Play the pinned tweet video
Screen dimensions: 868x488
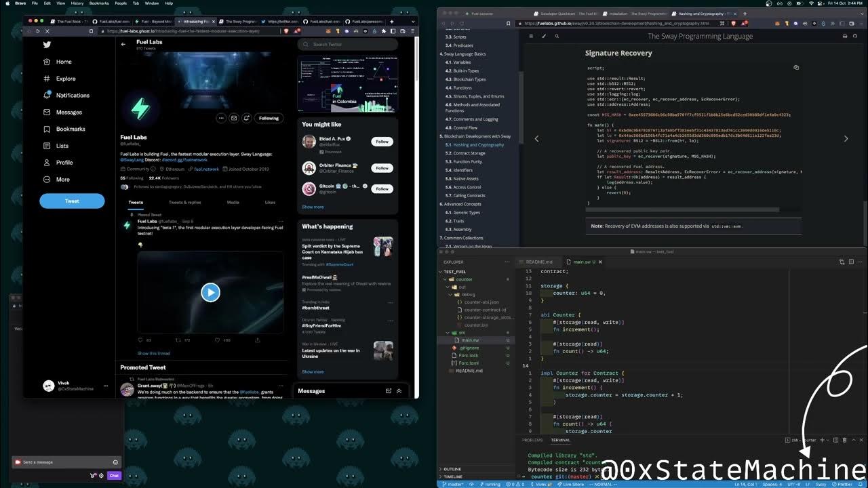click(210, 292)
